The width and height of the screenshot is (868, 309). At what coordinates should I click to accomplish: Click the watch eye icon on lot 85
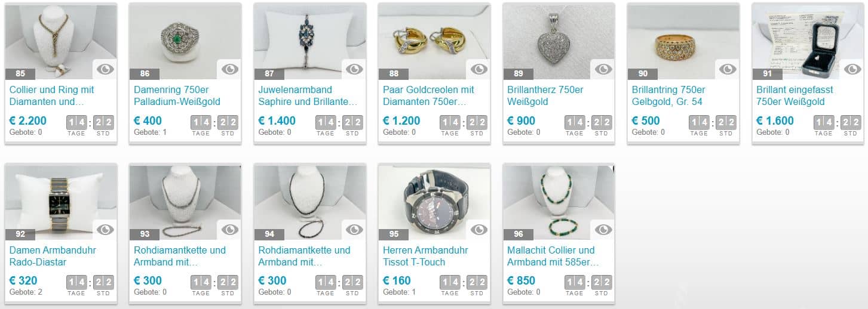tap(106, 69)
